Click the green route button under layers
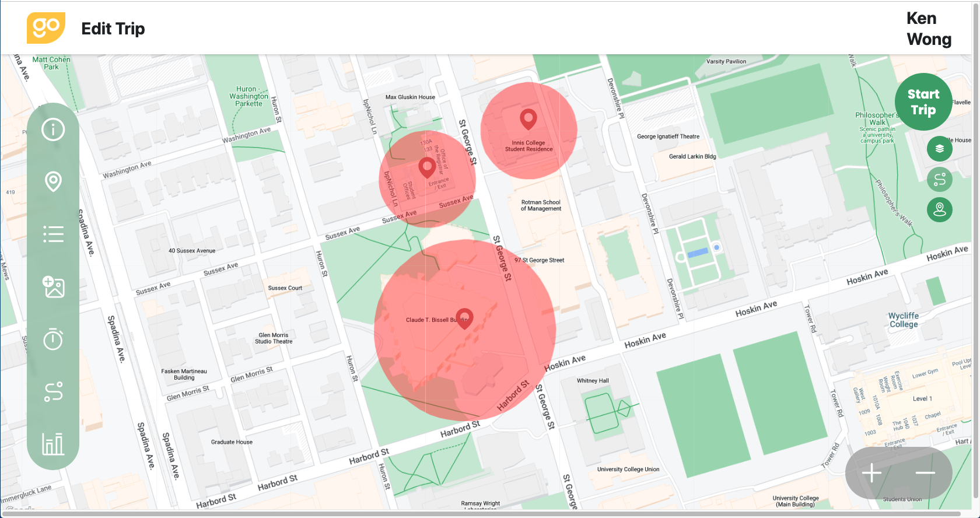Image resolution: width=980 pixels, height=518 pixels. coord(939,179)
